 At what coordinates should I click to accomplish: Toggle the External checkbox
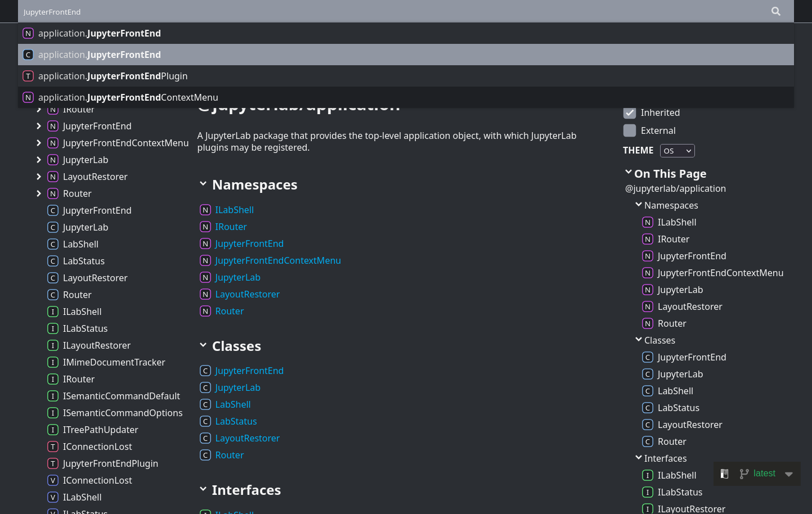tap(630, 130)
